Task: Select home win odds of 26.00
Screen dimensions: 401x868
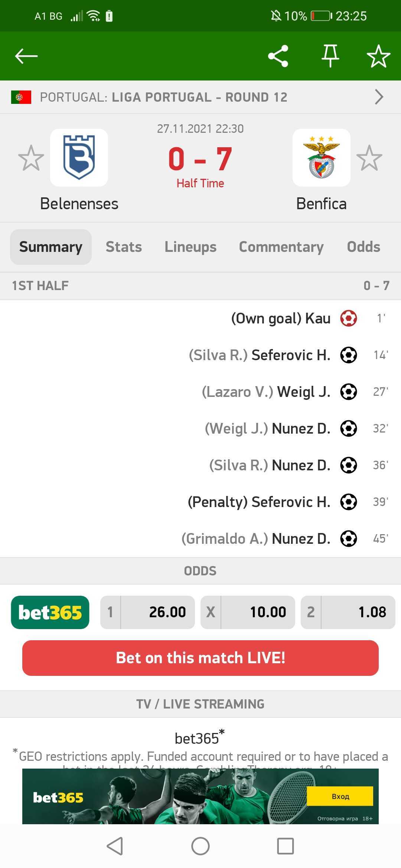Action: (147, 612)
